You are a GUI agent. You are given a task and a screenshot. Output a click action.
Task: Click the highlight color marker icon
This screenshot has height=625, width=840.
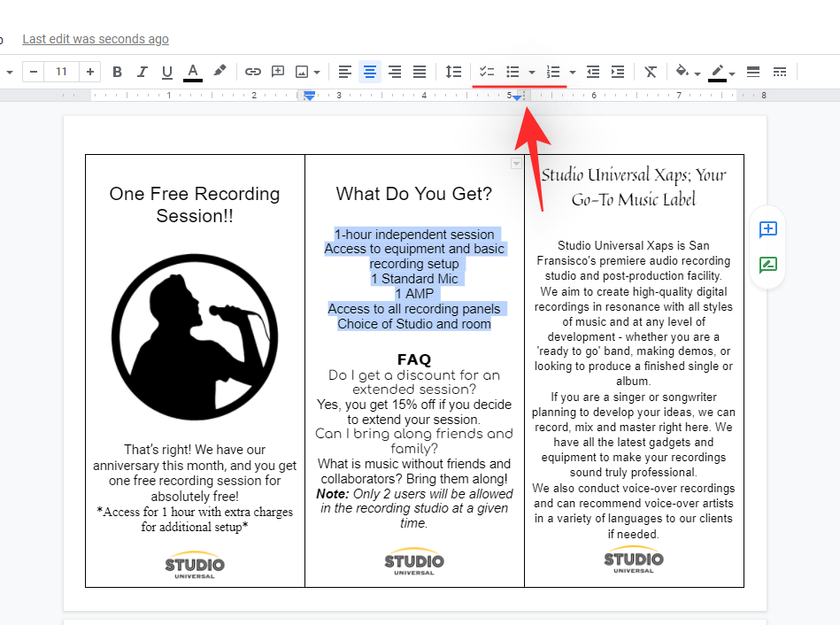[220, 72]
